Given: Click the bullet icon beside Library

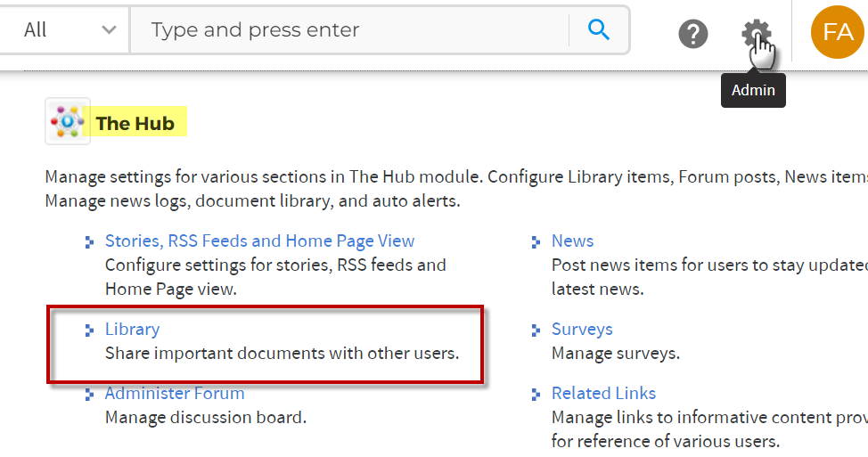Looking at the screenshot, I should point(89,331).
